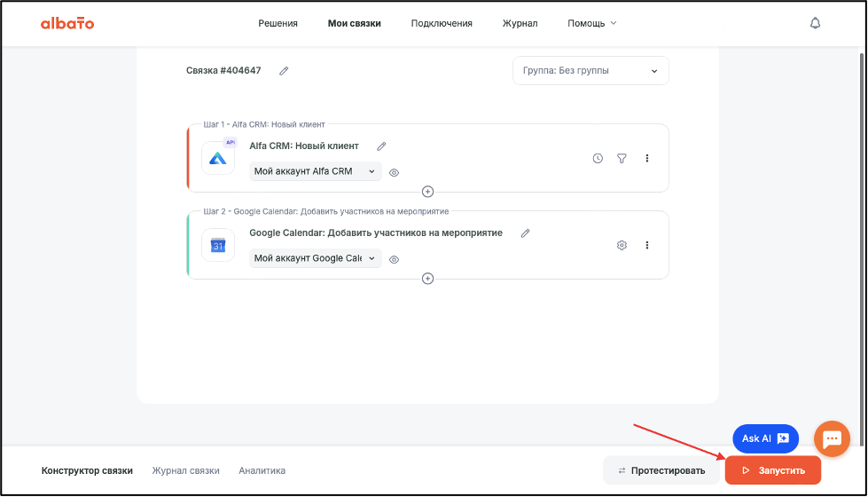Open Журнал in the top menu
868x497 pixels.
[520, 23]
